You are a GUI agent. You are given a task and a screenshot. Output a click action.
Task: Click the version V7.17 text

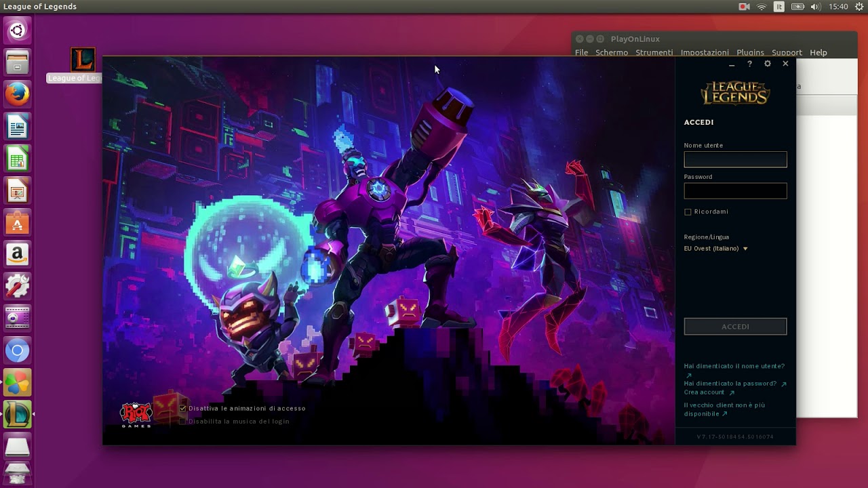pyautogui.click(x=735, y=437)
